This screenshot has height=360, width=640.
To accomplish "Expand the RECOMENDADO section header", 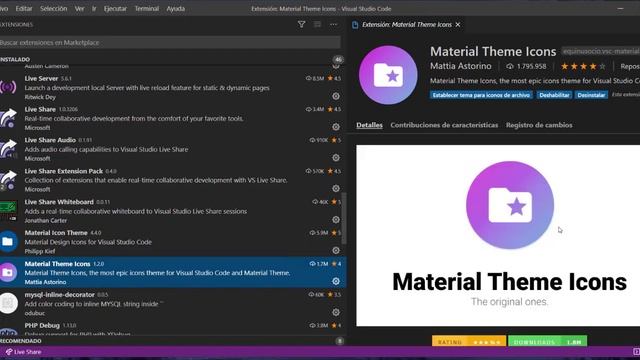I will tap(171, 341).
